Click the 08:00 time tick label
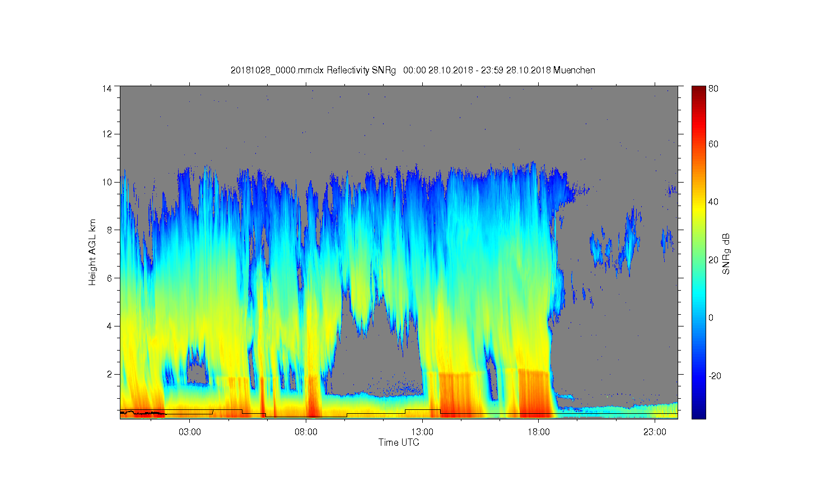 (x=306, y=432)
